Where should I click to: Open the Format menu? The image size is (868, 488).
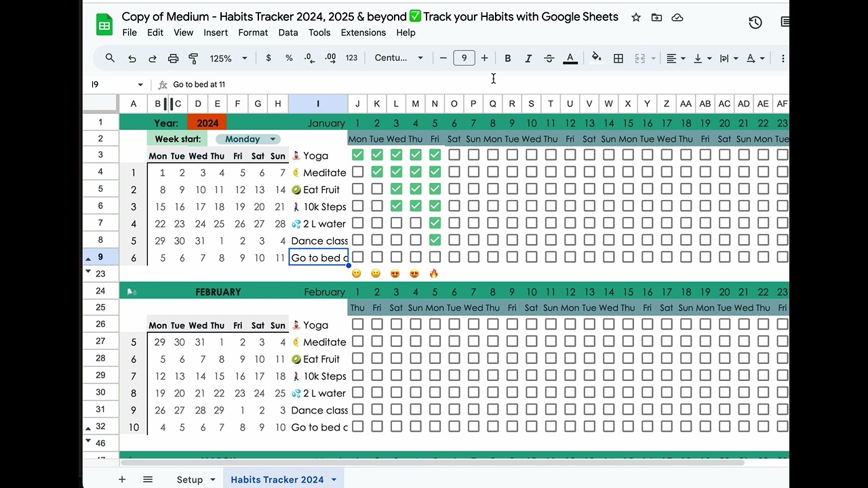[253, 33]
